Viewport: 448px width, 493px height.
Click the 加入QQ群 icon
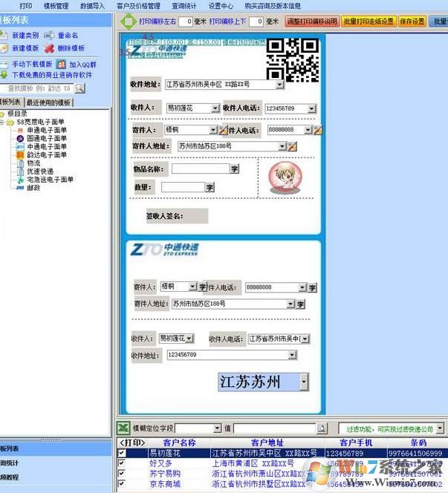61,65
